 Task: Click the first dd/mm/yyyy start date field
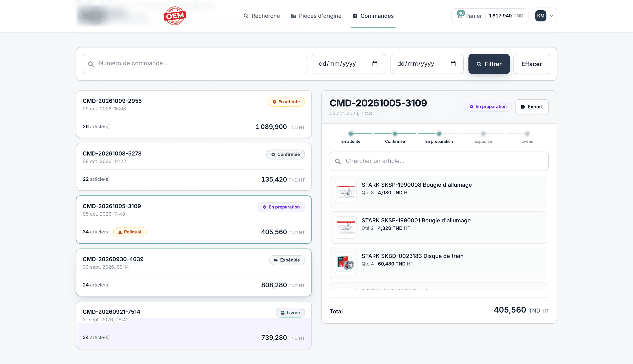348,64
